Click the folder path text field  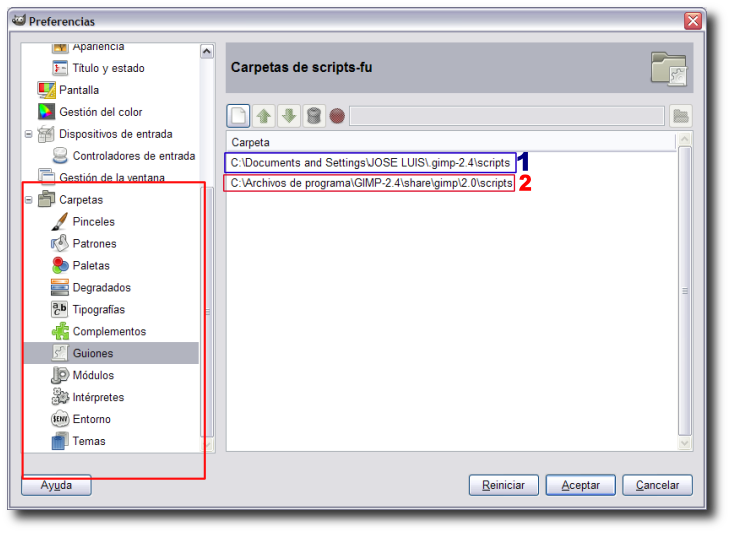[506, 116]
